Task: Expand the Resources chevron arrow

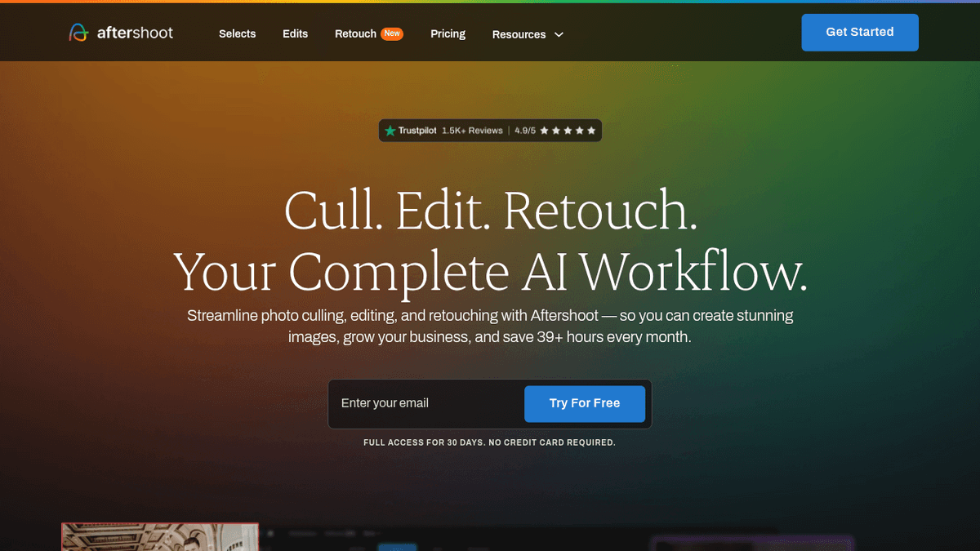Action: point(559,34)
